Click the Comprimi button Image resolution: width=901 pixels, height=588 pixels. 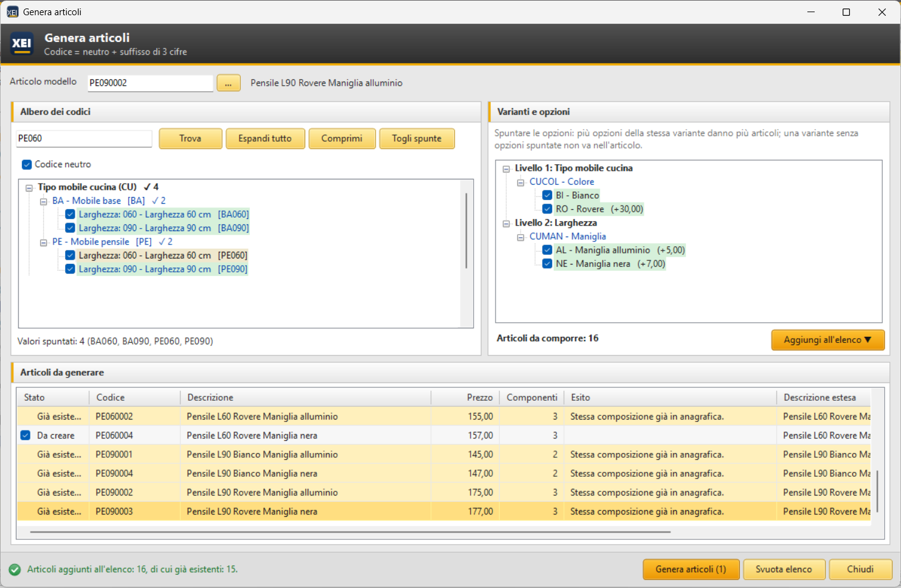342,139
